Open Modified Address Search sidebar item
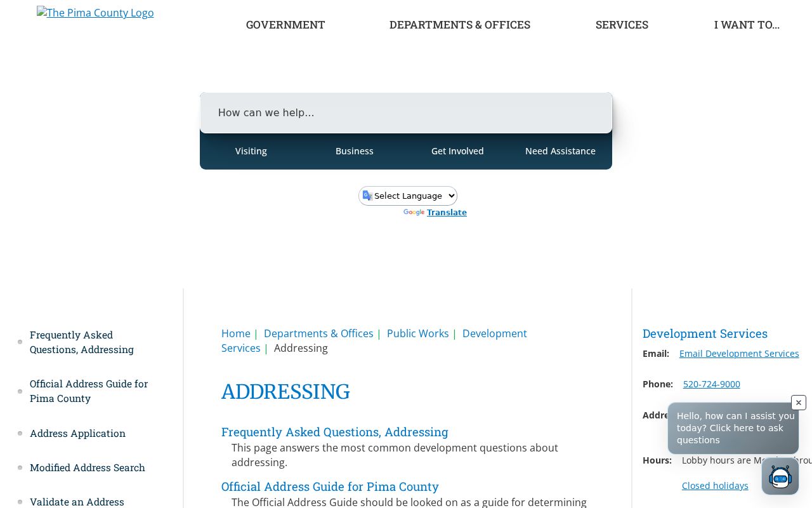This screenshot has height=508, width=812. [88, 467]
